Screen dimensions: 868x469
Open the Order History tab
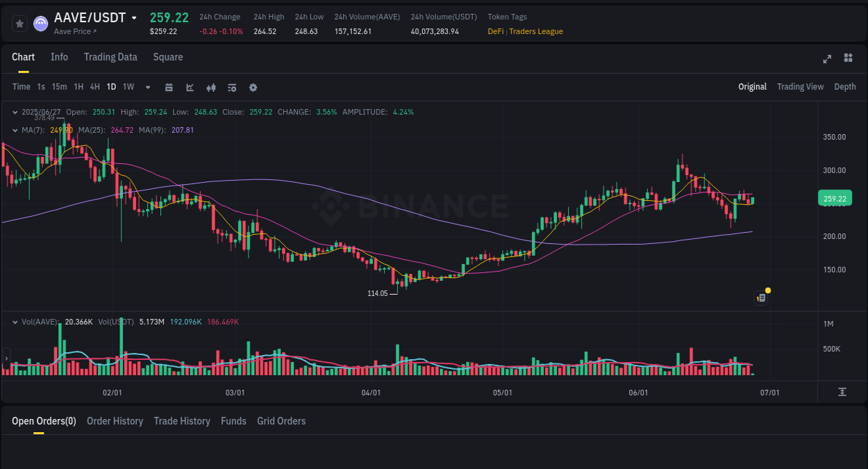[x=115, y=421]
